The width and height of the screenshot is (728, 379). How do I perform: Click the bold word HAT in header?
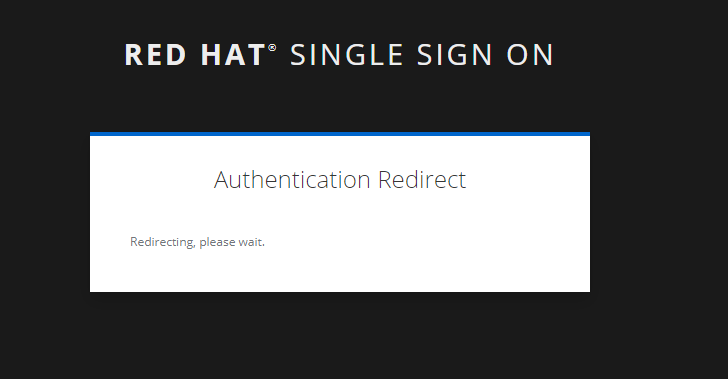(x=233, y=55)
